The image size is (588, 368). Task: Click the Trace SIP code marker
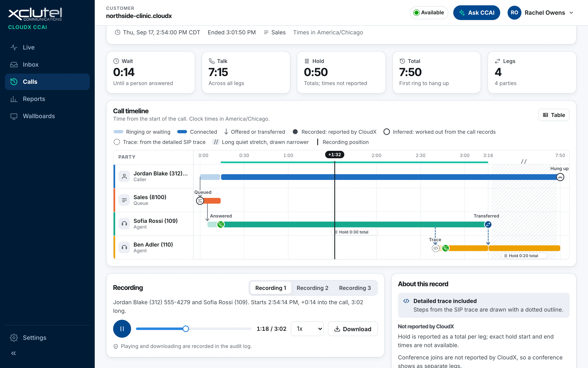click(x=435, y=248)
